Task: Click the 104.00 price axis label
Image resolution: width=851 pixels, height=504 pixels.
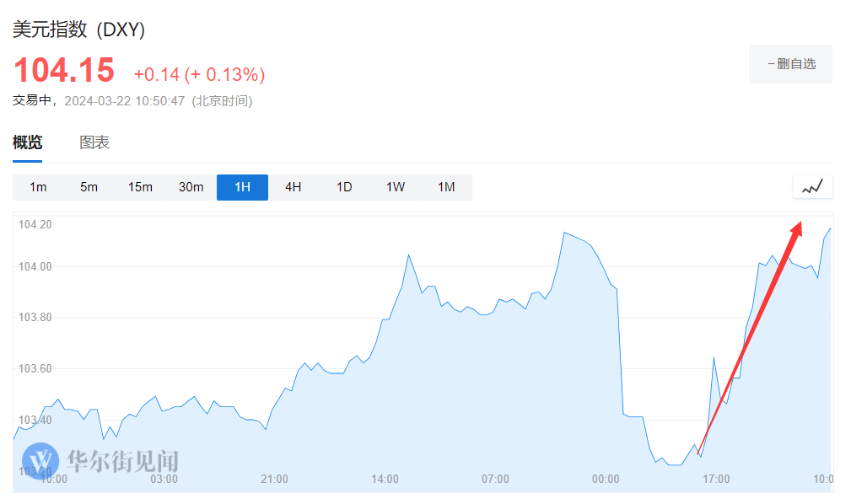Action: pos(35,266)
